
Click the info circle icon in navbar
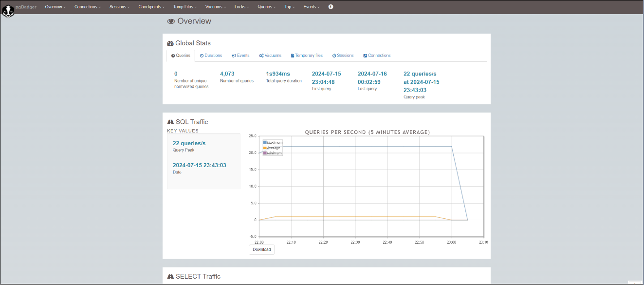click(x=331, y=7)
